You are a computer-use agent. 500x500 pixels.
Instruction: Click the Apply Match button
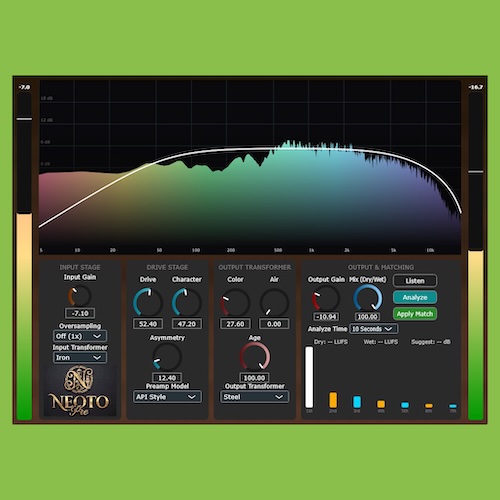point(415,314)
